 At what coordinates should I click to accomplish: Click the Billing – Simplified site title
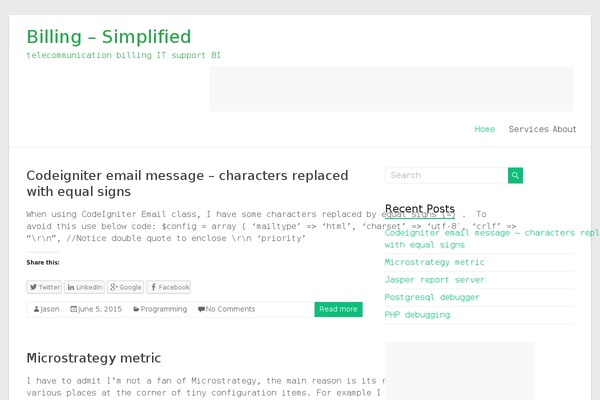(x=109, y=37)
